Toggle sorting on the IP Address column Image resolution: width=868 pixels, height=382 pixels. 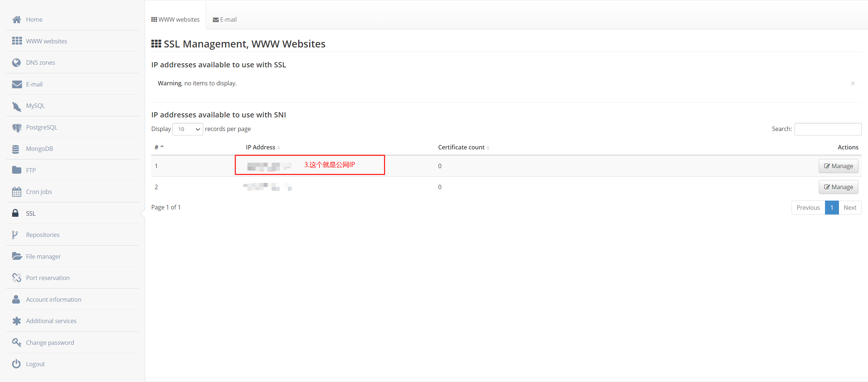[x=262, y=147]
